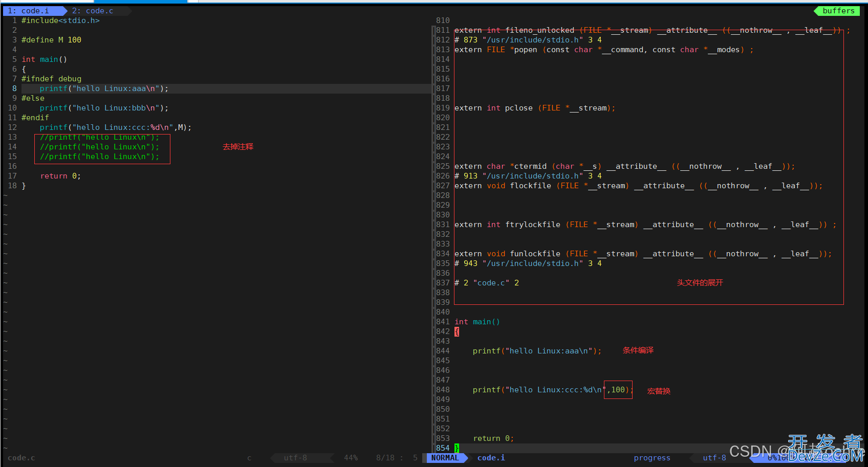Click the #include<stdio.h> line
The image size is (868, 467).
60,20
